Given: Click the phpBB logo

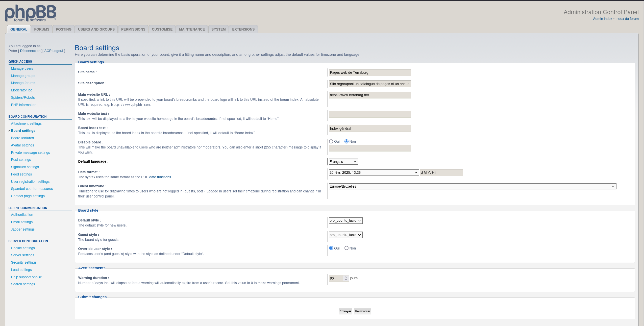Looking at the screenshot, I should 30,13.
